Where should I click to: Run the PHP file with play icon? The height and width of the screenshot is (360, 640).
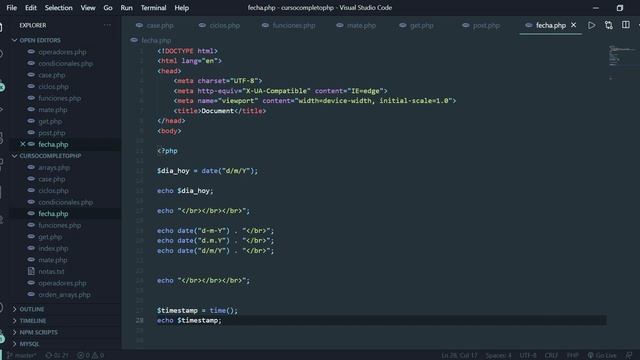click(x=591, y=25)
